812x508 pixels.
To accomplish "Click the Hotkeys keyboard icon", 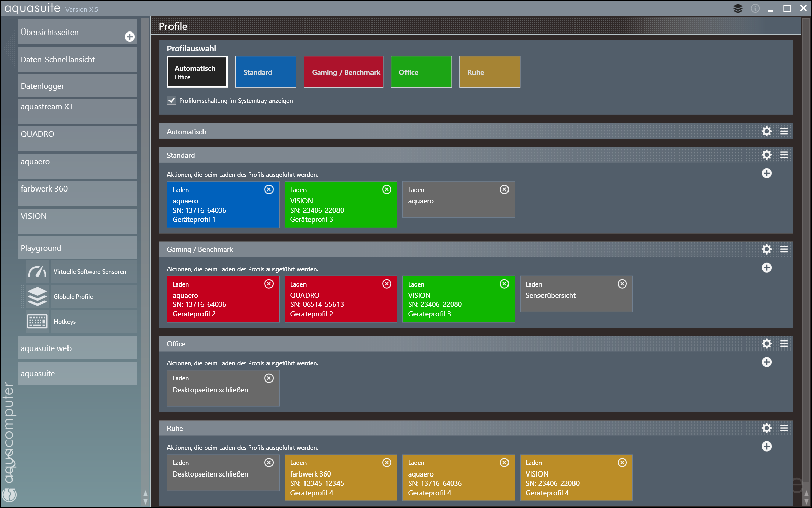I will click(37, 322).
